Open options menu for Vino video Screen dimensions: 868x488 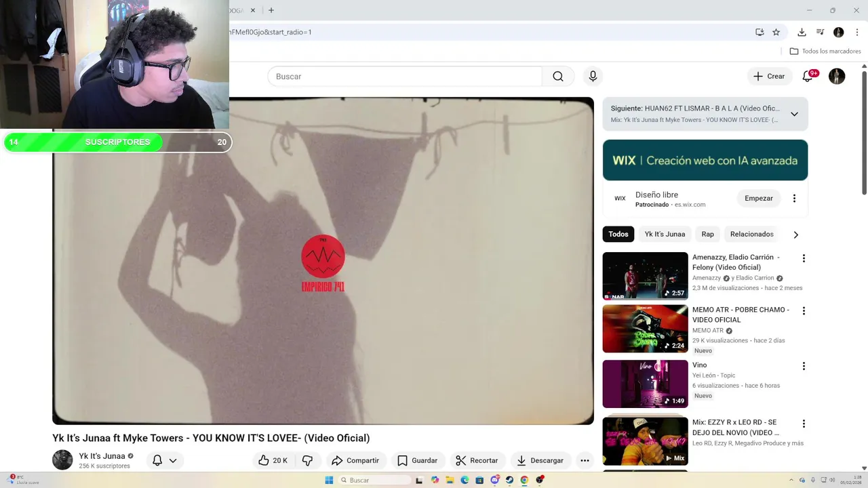[804, 366]
